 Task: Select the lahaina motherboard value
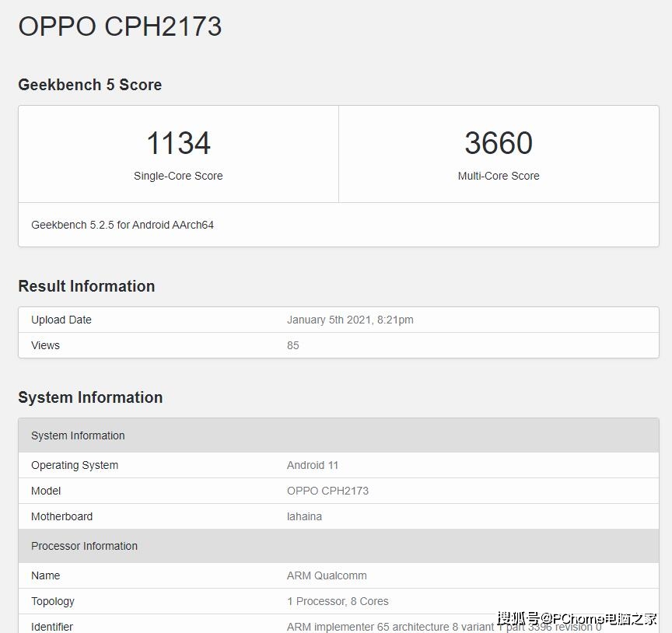pos(304,516)
